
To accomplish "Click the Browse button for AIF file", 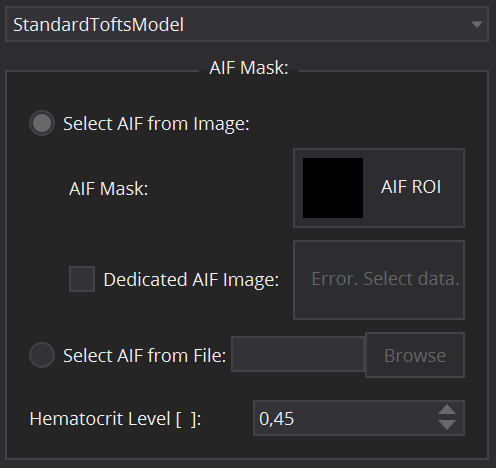I will tap(415, 355).
